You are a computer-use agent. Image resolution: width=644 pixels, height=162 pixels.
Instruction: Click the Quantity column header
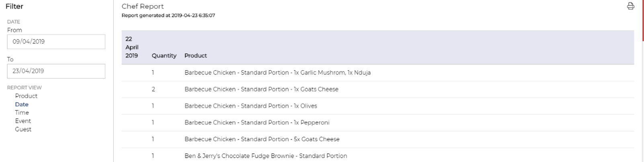point(164,56)
